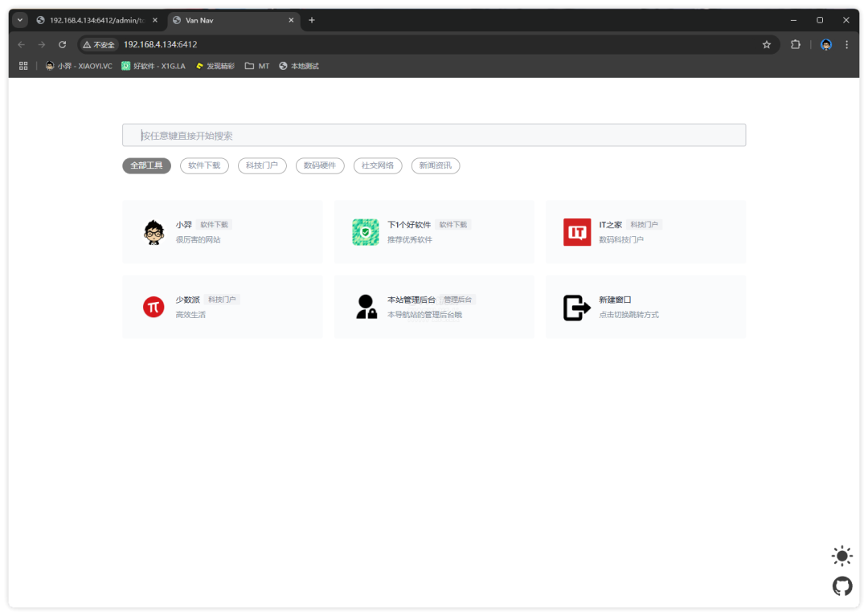The width and height of the screenshot is (868, 616).
Task: Click the red IT之家 logo
Action: tap(577, 232)
